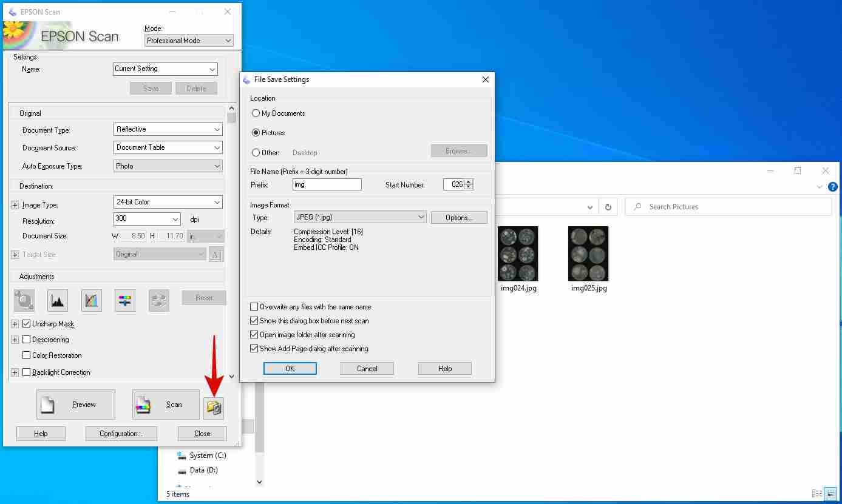Open Document Source dropdown
842x504 pixels.
(168, 147)
